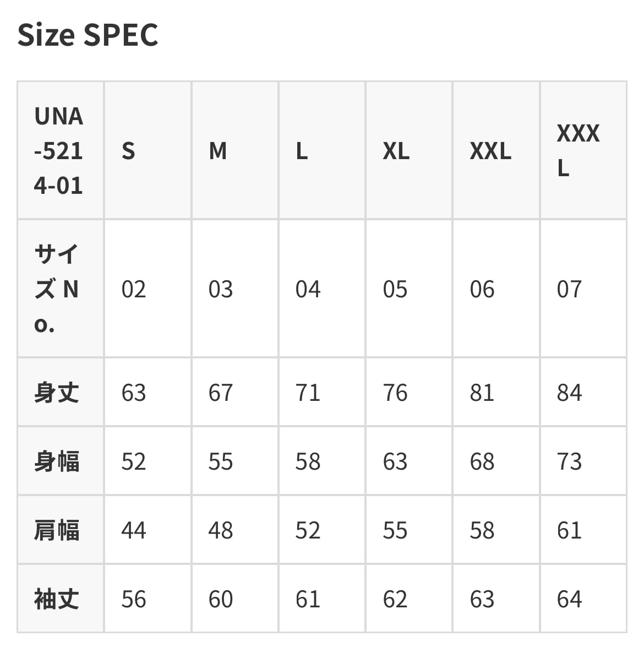Select the サイズ No. row label
The width and height of the screenshot is (644, 647).
[x=57, y=289]
